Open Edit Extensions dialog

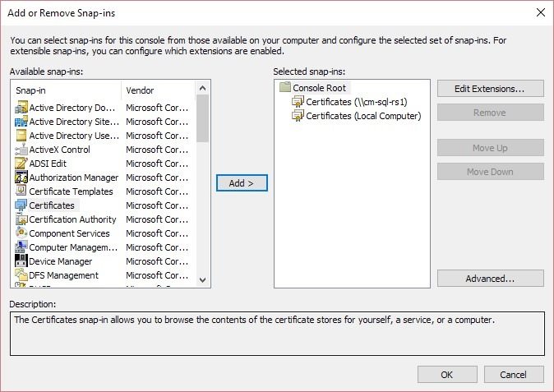tap(491, 88)
